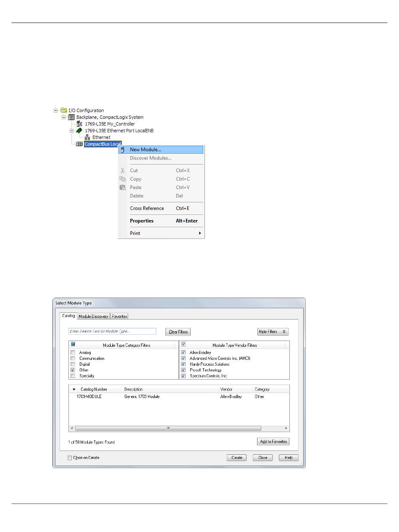Viewport: 399px width, 532px height.
Task: Open Properties from the context menu
Action: click(161, 221)
